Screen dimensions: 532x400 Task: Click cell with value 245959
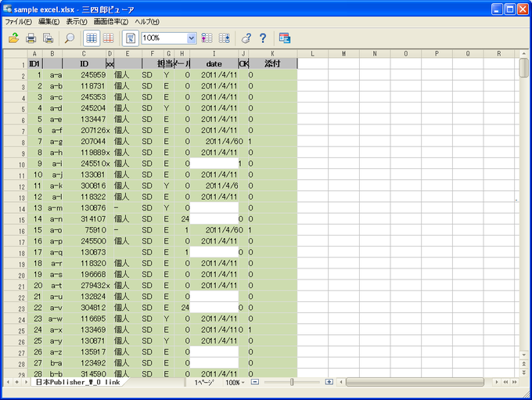click(84, 74)
